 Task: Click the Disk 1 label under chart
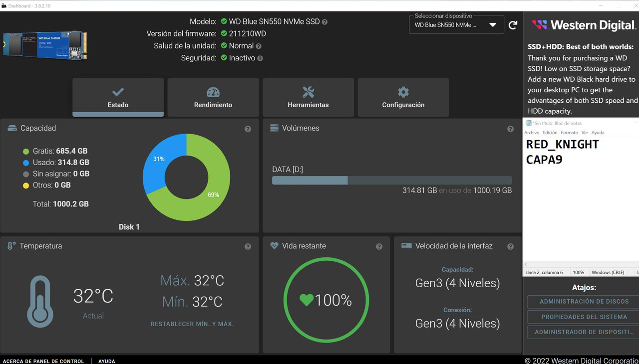(x=129, y=227)
